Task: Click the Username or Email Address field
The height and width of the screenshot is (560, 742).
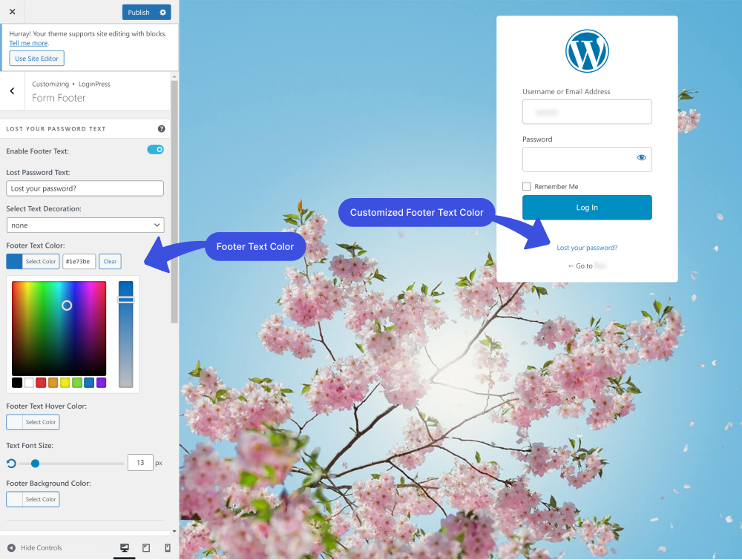Action: coord(587,112)
